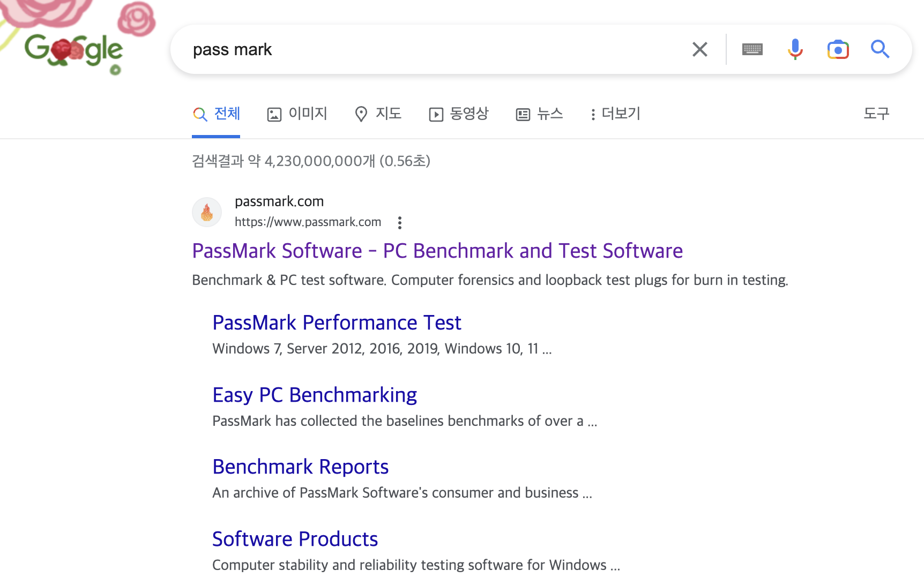Click the passmark.com flame favicon
The width and height of the screenshot is (924, 585).
click(x=207, y=212)
